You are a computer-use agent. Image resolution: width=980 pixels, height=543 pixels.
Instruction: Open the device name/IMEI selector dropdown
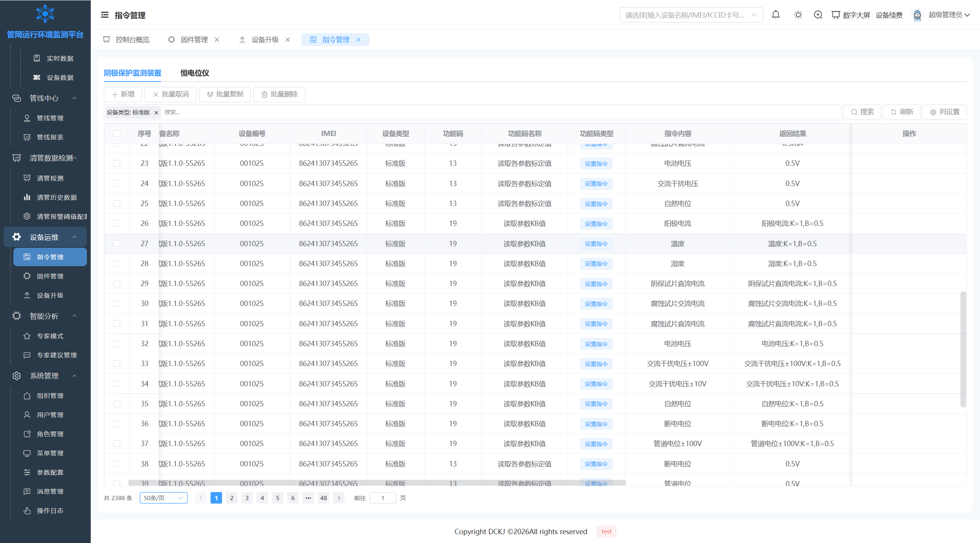(691, 15)
